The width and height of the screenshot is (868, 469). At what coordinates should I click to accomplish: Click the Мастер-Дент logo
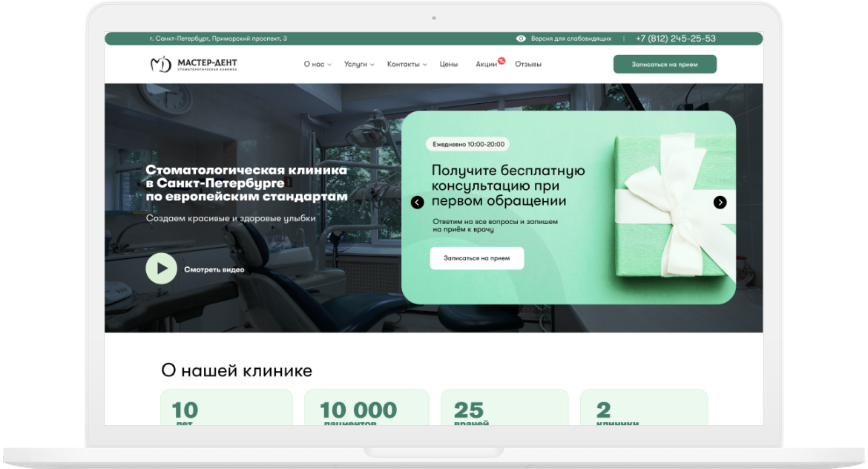tap(194, 65)
